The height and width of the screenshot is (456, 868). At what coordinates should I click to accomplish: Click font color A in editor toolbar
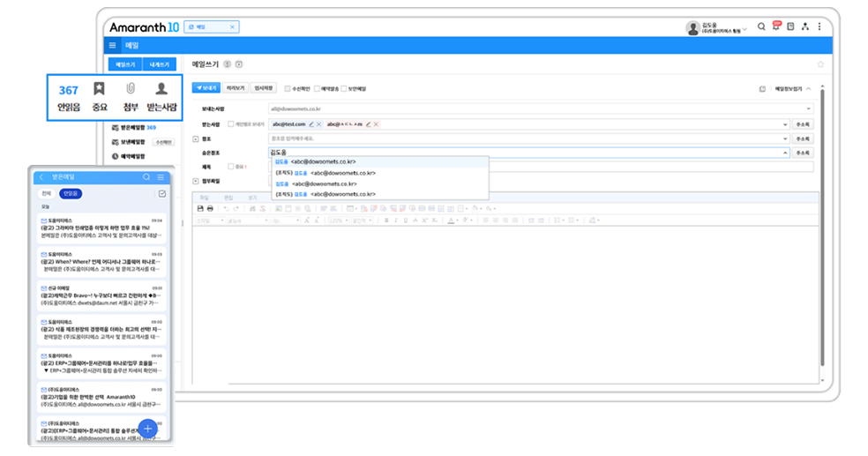click(451, 221)
